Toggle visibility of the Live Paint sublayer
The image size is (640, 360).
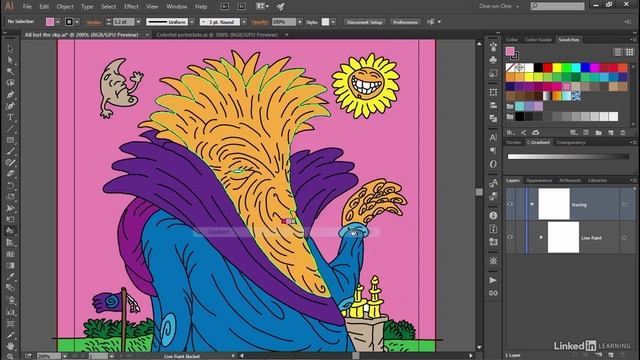coord(510,237)
